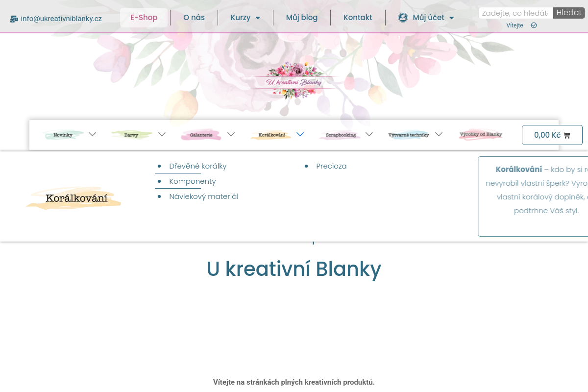Expand the Kurzy dropdown menu

pos(245,17)
